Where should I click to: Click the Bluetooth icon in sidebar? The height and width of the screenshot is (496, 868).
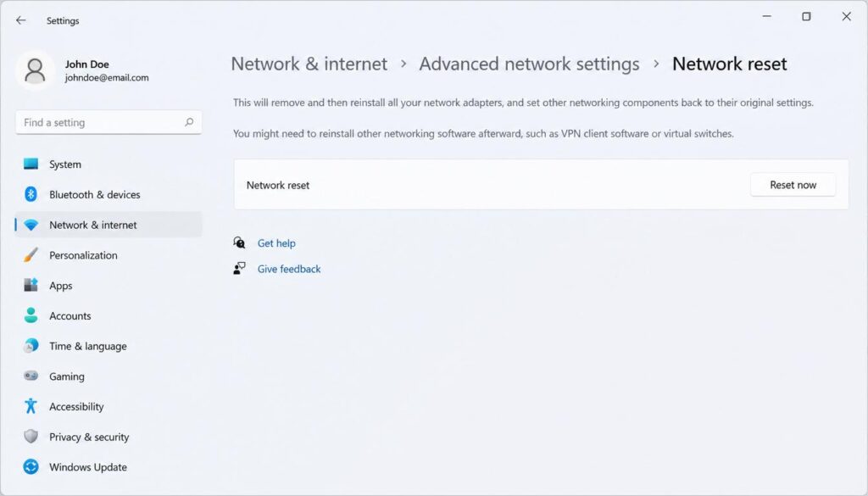[31, 194]
